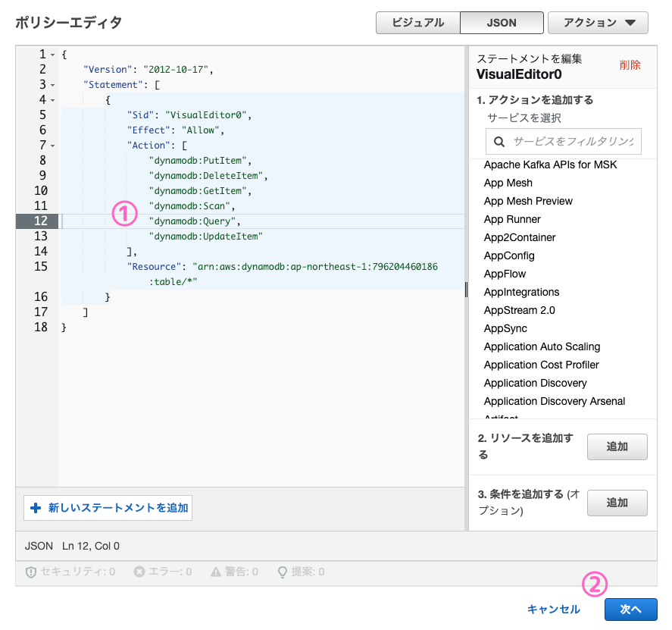The width and height of the screenshot is (672, 630).
Task: Click the "Sid" key on line 5
Action: (140, 115)
